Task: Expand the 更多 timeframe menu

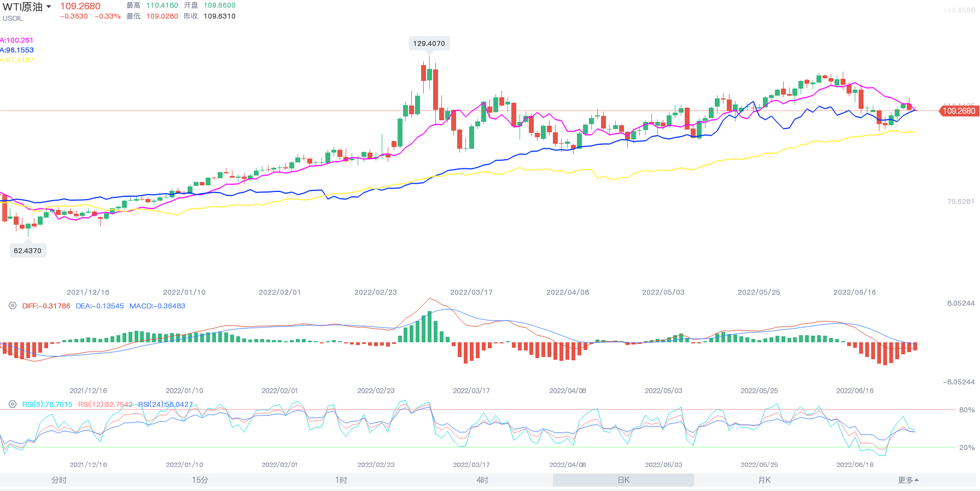Action: pyautogui.click(x=908, y=480)
